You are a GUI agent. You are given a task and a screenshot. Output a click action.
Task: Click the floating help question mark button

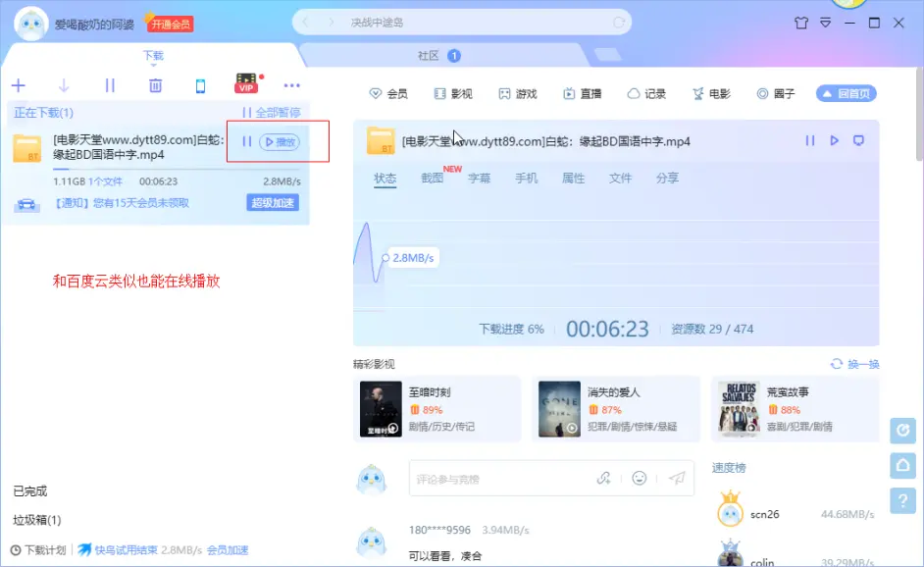click(902, 501)
